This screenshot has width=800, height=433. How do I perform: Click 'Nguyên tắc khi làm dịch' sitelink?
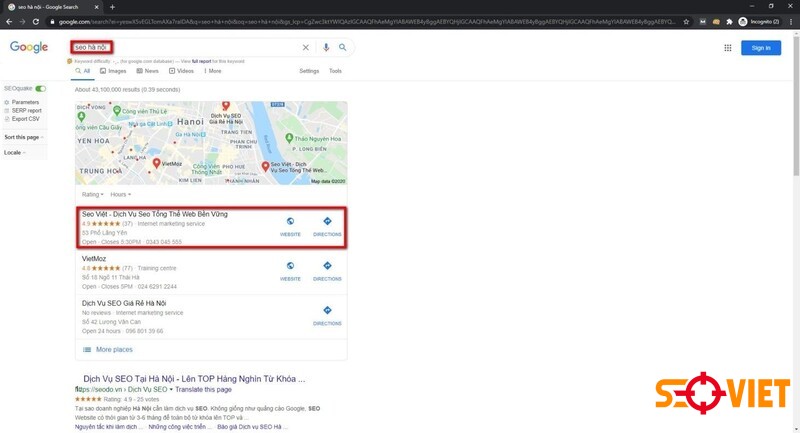(109, 427)
